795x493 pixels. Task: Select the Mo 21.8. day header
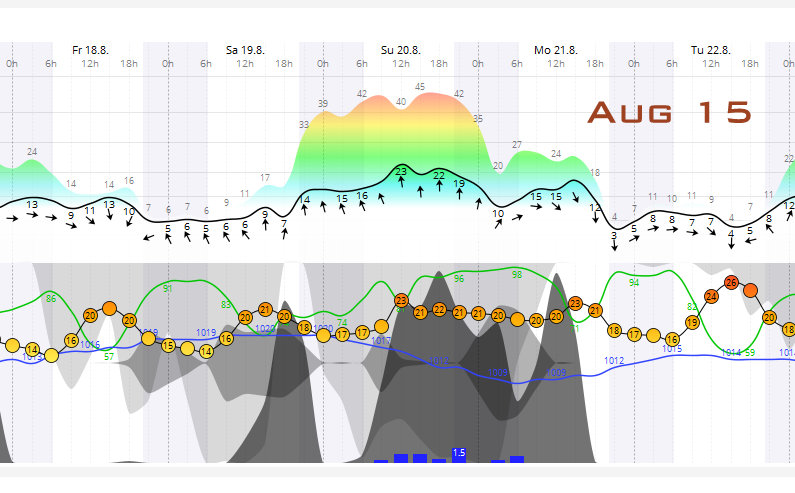[x=556, y=49]
